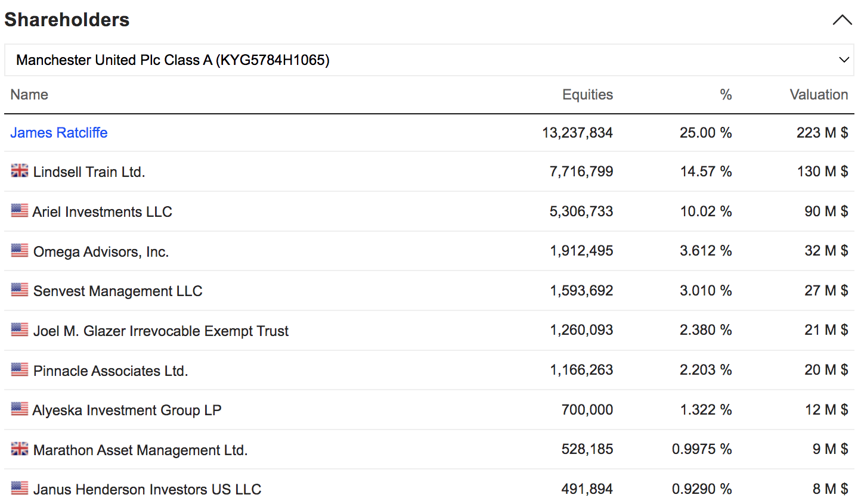
Task: Click the flag beside Janus Henderson Investors US LLC
Action: pyautogui.click(x=20, y=489)
